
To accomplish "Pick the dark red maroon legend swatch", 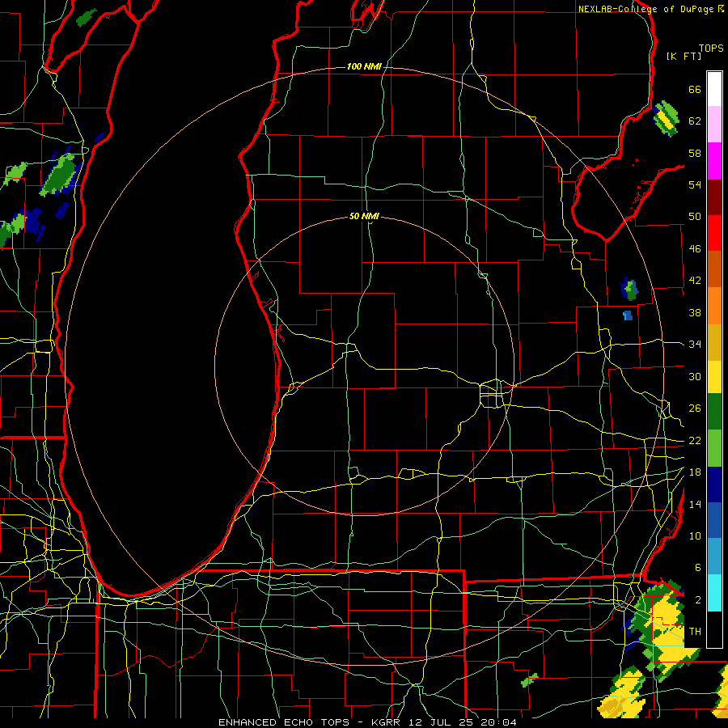I will click(x=714, y=197).
